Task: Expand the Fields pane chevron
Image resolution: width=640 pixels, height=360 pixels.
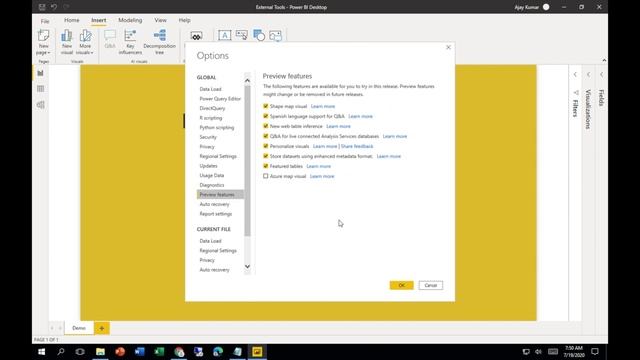Action: [x=601, y=75]
